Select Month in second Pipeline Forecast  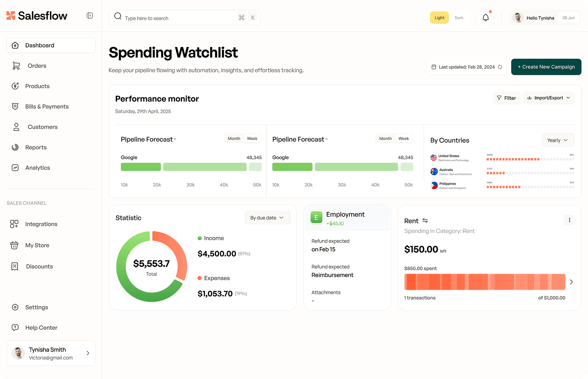386,138
